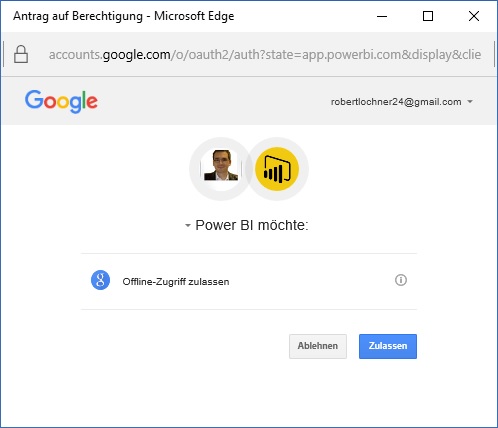The height and width of the screenshot is (428, 498).
Task: Click the yellow Power BI app icon
Action: coord(277,169)
